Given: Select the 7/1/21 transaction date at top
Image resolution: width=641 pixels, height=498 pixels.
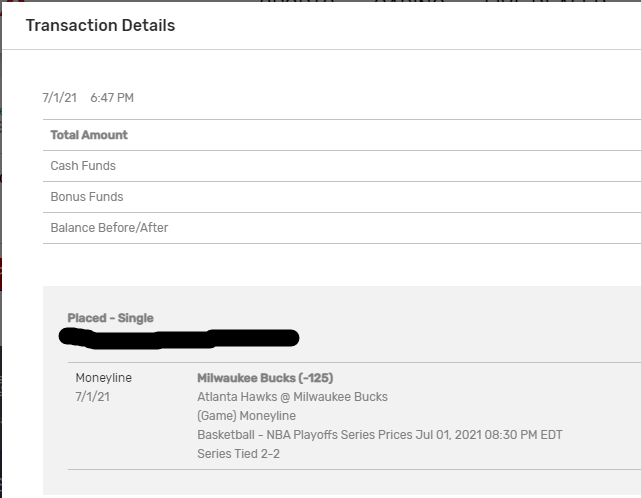Looking at the screenshot, I should (59, 98).
